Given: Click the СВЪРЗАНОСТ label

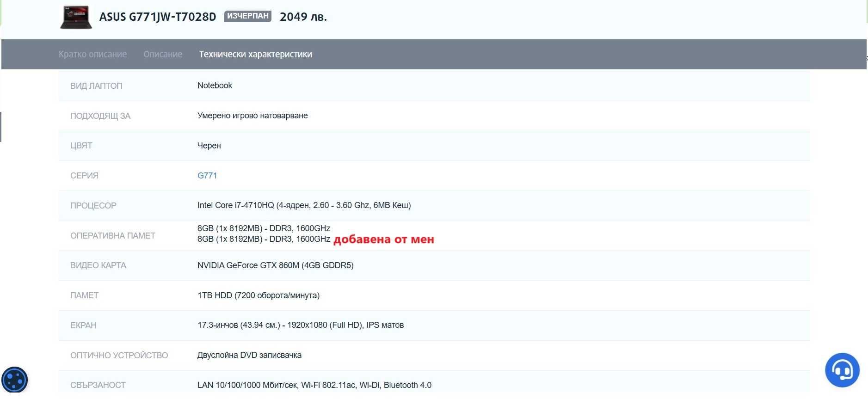Looking at the screenshot, I should [x=98, y=385].
